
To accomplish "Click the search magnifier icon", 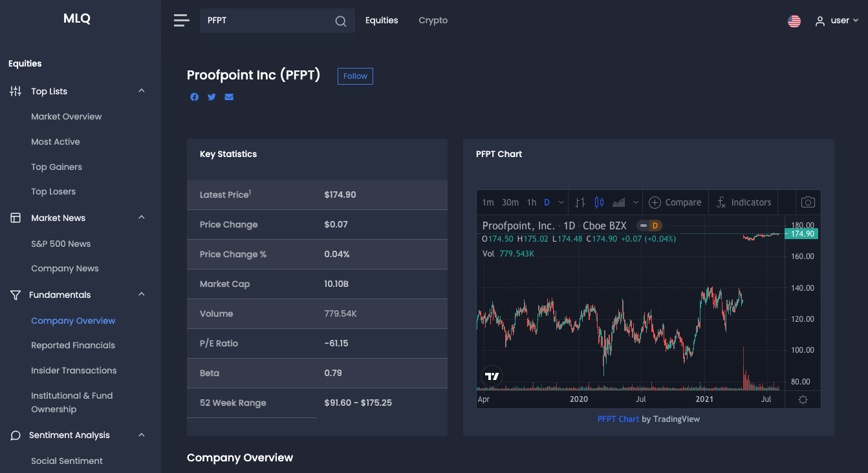I will coord(341,21).
